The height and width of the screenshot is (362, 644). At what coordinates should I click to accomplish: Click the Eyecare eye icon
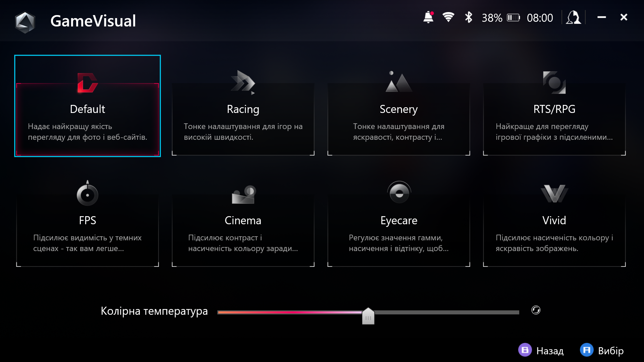click(399, 193)
